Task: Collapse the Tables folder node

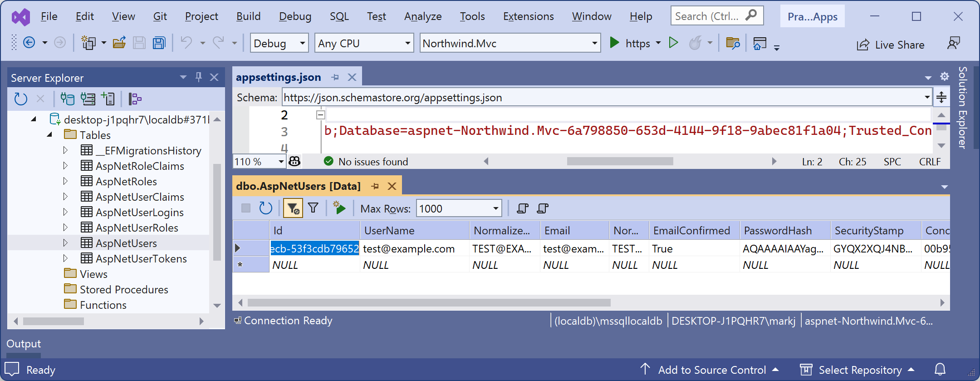Action: pyautogui.click(x=49, y=135)
